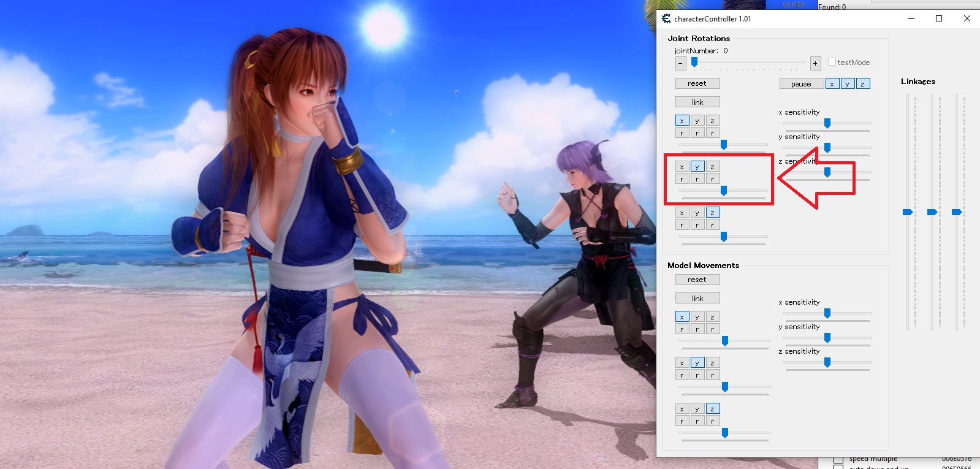
Task: Click the top Joint Rotations group slider thumb
Action: coord(724,145)
